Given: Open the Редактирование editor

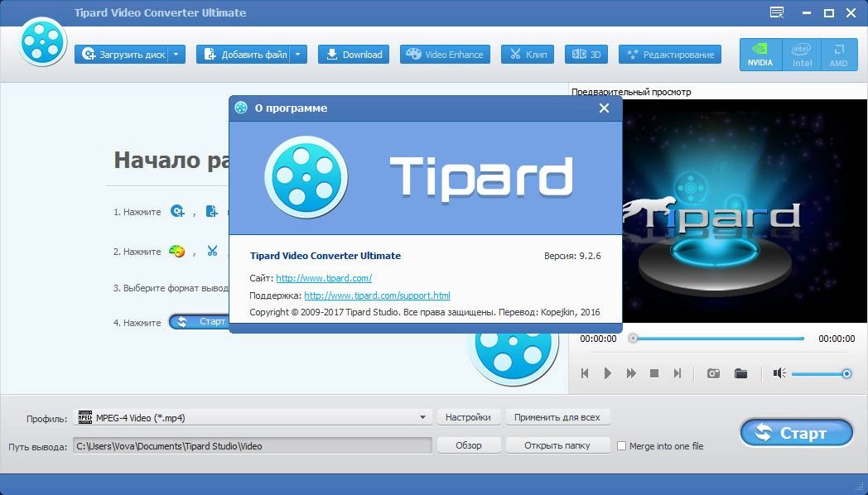Looking at the screenshot, I should (670, 54).
